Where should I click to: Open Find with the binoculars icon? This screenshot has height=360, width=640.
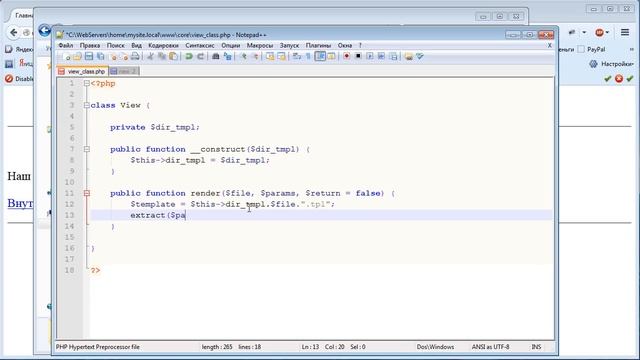(x=216, y=56)
